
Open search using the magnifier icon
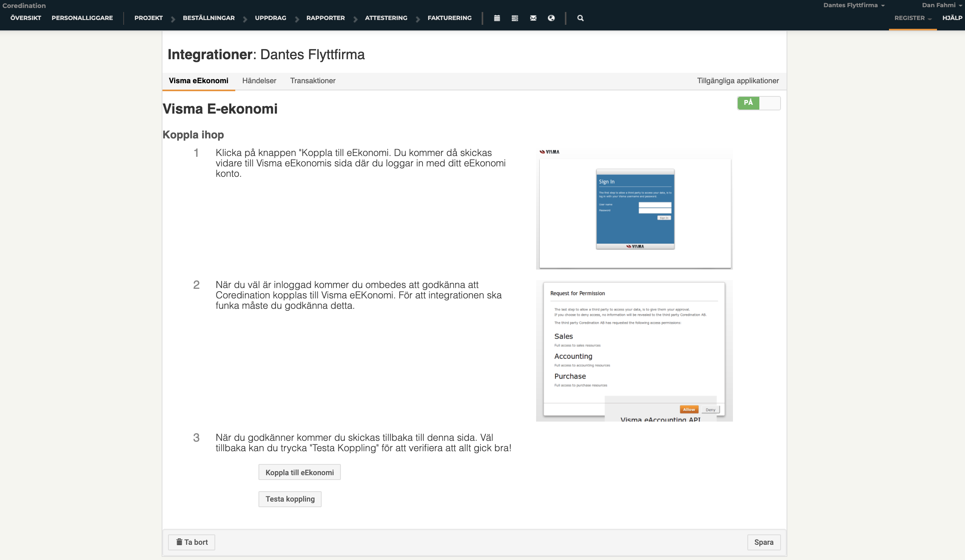[580, 18]
